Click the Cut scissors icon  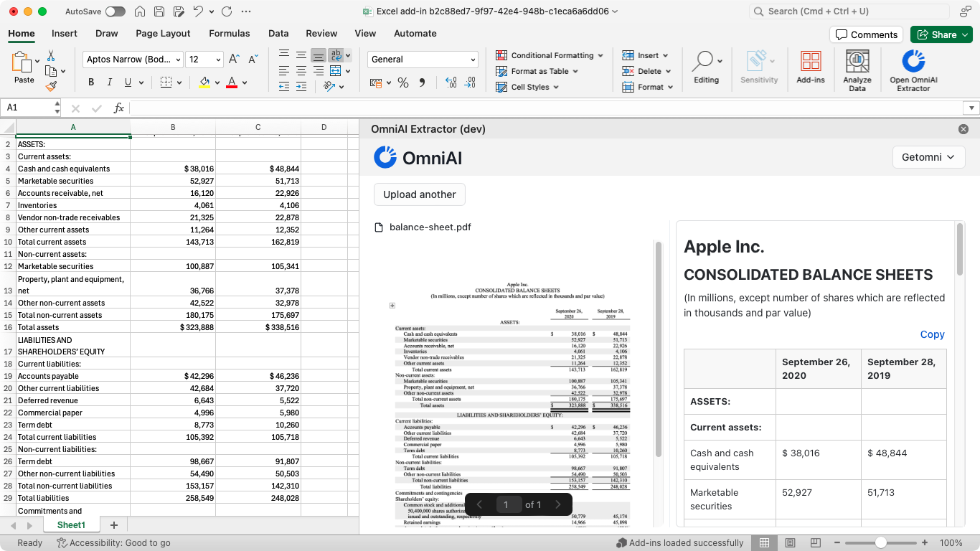point(51,55)
